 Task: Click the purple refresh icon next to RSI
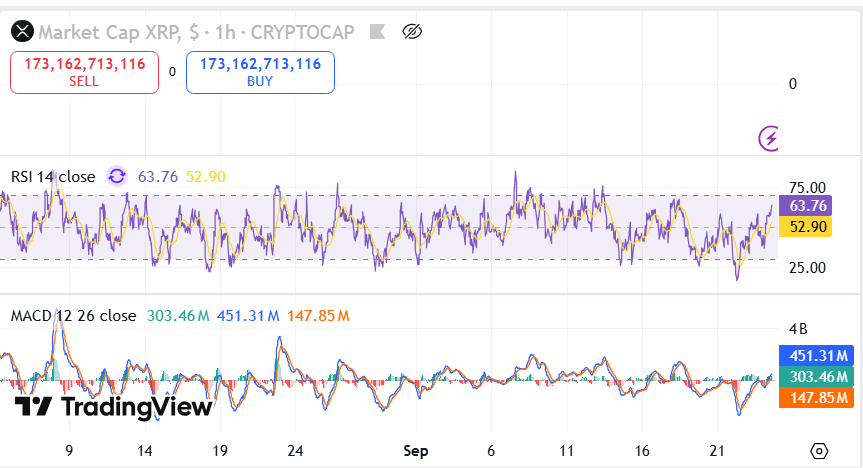(x=117, y=177)
